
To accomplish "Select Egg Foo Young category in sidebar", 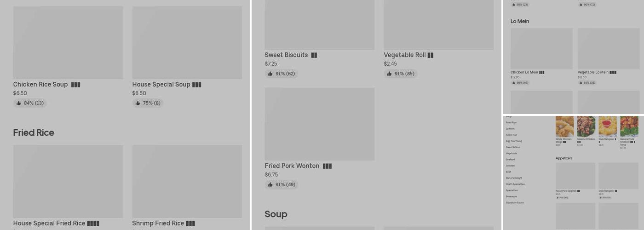I will tap(514, 141).
